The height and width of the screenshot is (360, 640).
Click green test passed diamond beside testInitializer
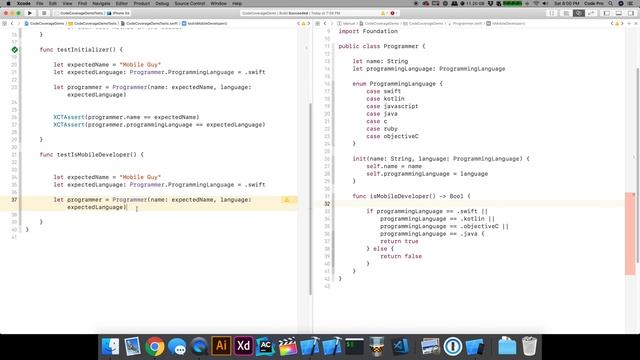(15, 50)
